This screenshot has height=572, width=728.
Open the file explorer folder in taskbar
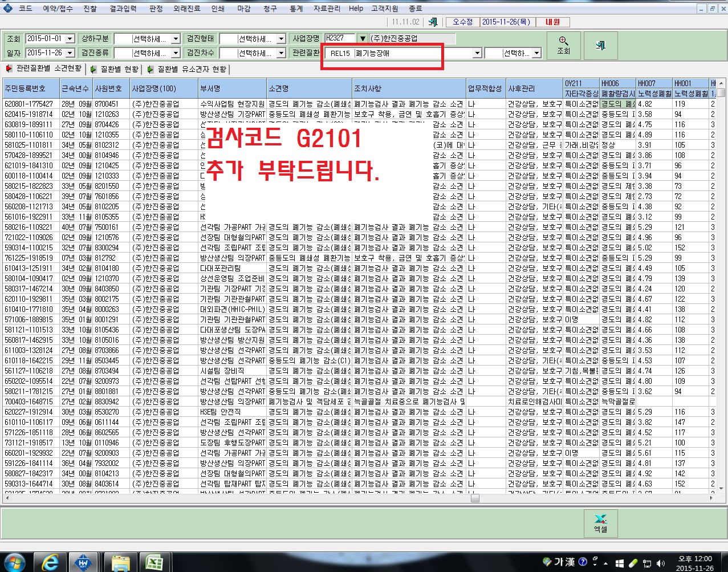pos(120,562)
